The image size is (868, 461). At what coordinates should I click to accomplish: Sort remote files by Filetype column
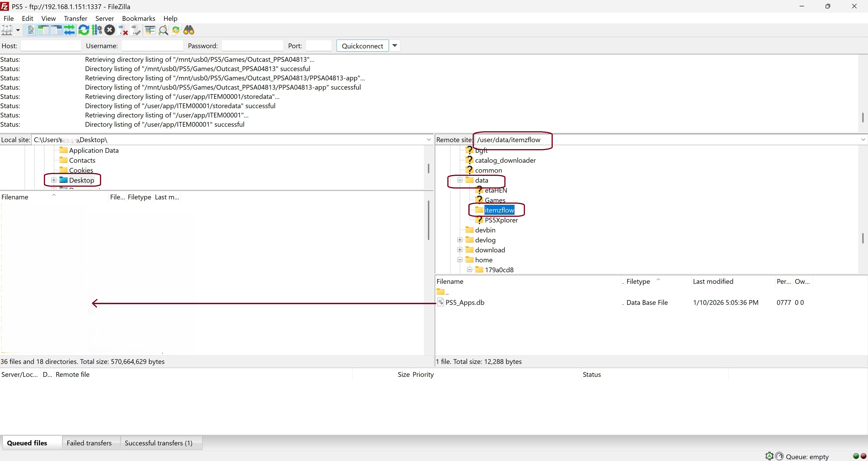638,282
